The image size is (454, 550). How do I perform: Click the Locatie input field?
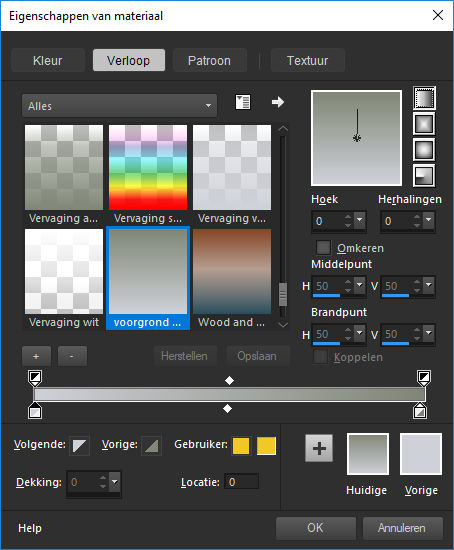point(241,482)
